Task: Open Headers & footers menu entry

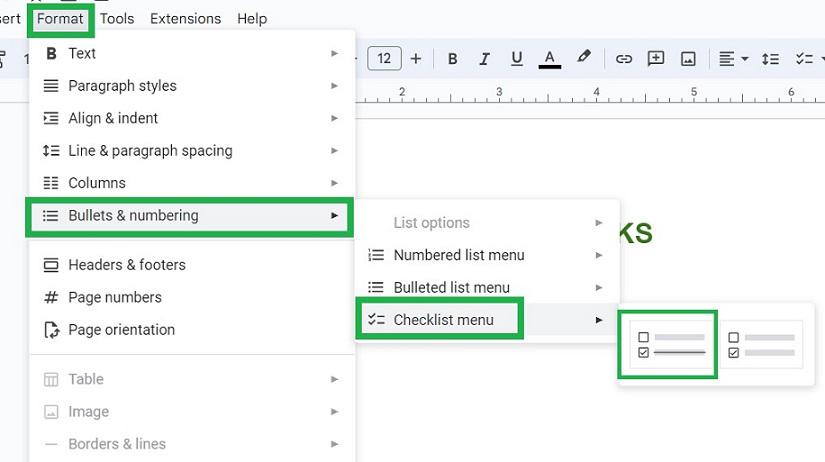Action: 126,265
